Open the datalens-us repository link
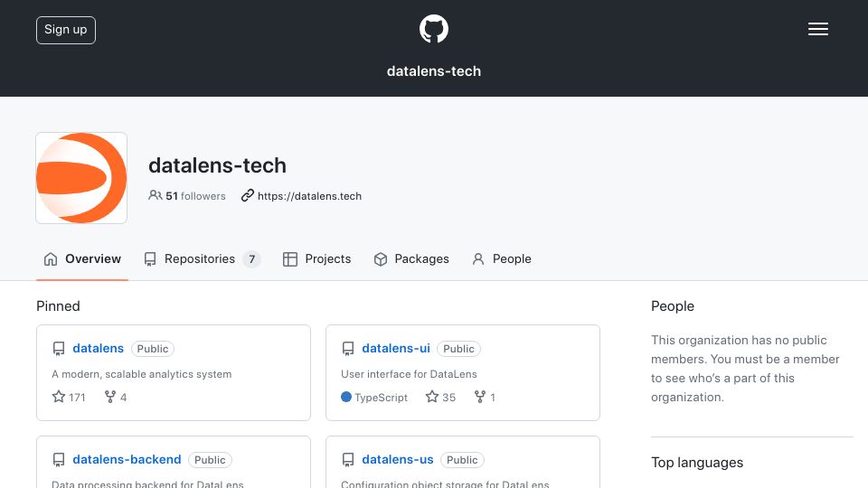 pos(398,459)
